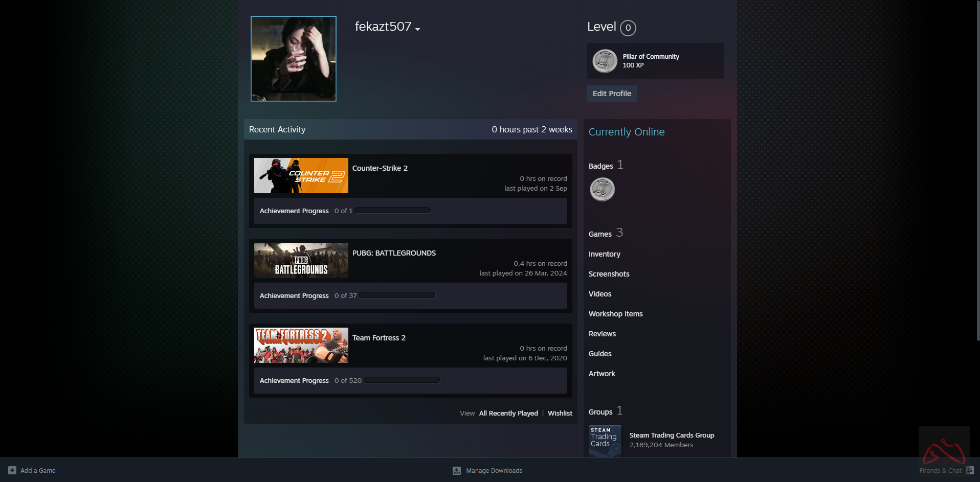Open the Team Fortress 2 banner image
The image size is (980, 482).
pos(301,345)
